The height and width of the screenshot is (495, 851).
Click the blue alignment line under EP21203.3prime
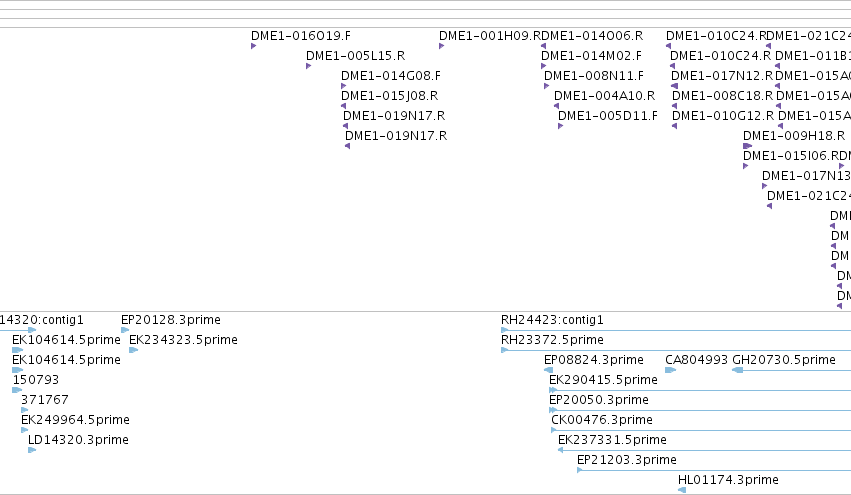714,470
